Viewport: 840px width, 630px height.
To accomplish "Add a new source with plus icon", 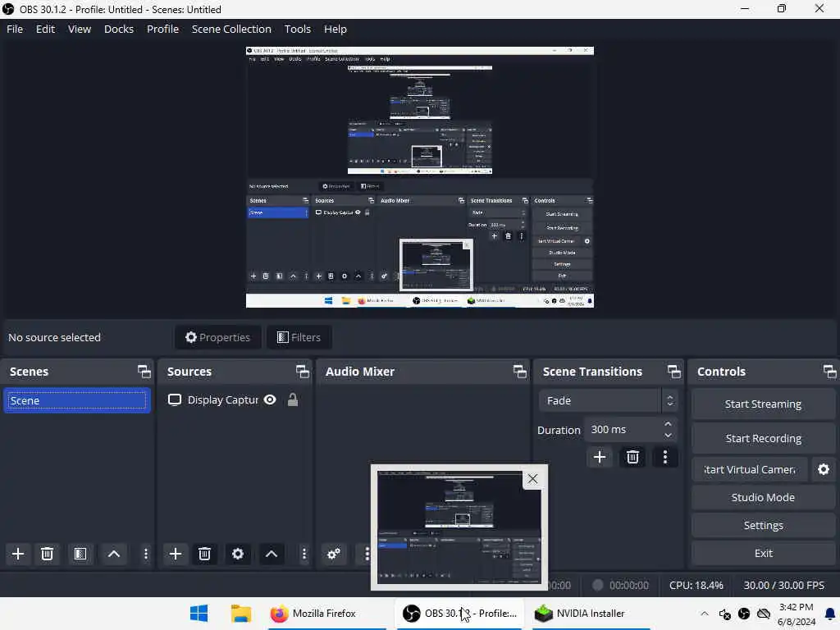I will point(176,554).
